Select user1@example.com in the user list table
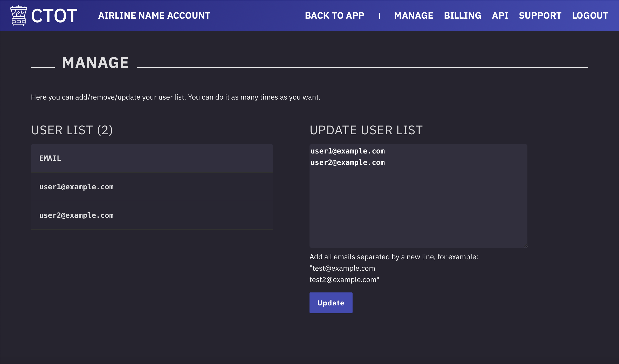Viewport: 619px width, 364px height. tap(76, 187)
